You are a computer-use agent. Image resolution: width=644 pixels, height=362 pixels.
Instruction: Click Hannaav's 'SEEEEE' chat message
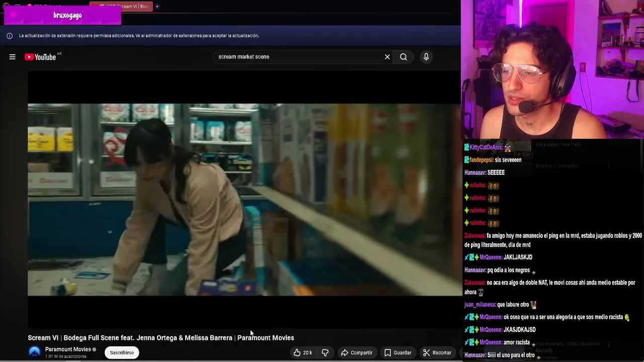click(x=496, y=172)
